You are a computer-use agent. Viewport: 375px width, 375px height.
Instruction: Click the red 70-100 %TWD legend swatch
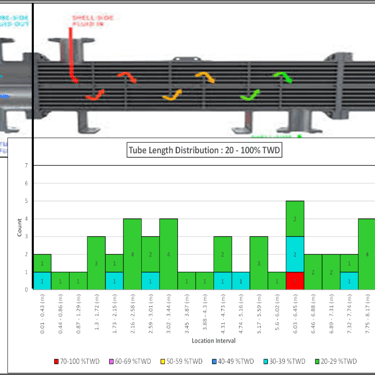56,361
